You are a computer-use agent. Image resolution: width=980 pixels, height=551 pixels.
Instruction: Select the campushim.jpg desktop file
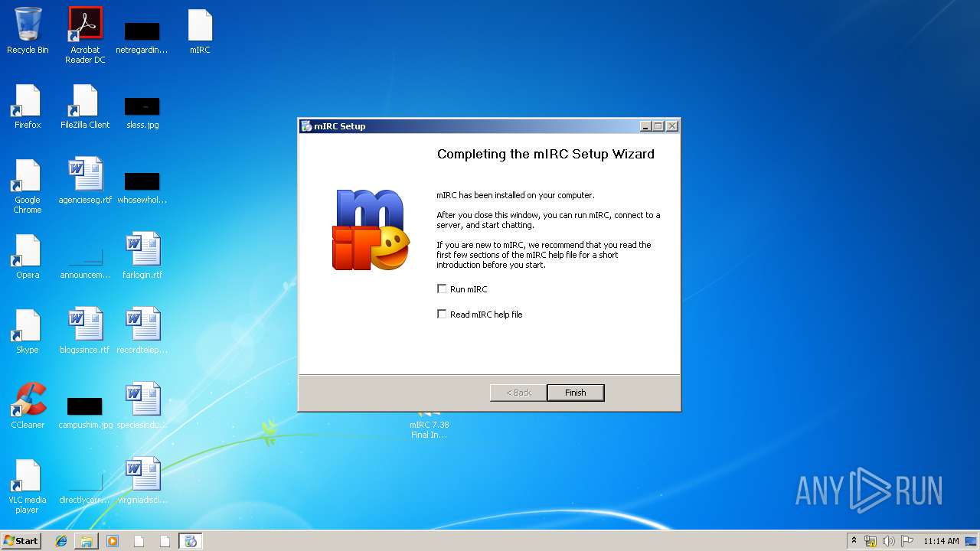tap(85, 413)
